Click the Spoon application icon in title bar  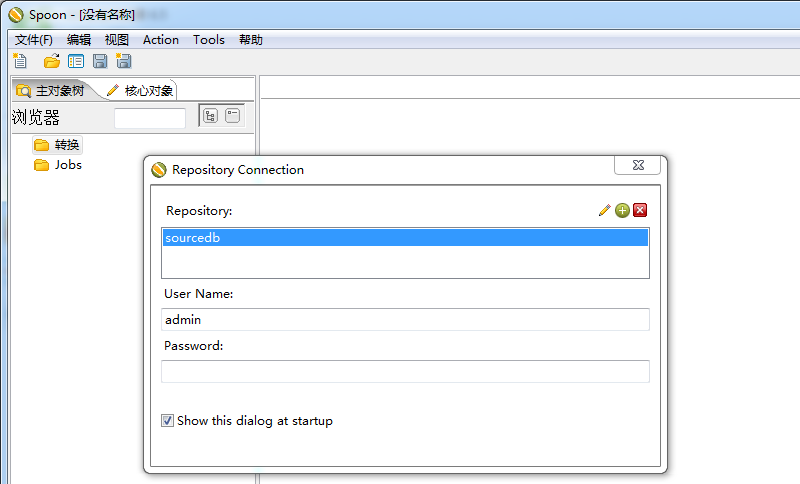[x=16, y=15]
